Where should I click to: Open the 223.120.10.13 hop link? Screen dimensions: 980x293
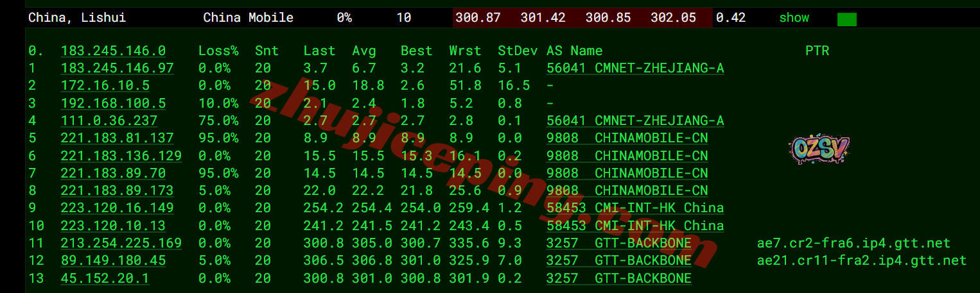click(113, 226)
